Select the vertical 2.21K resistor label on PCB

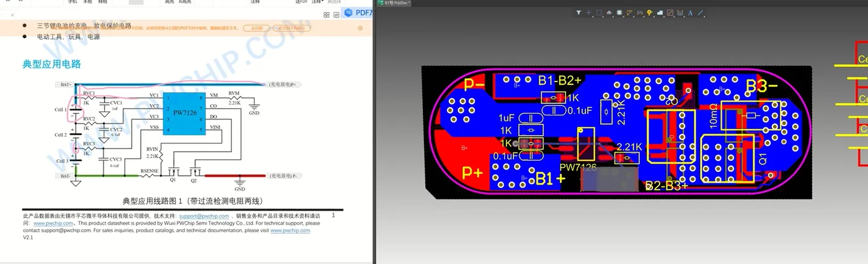pyautogui.click(x=621, y=112)
